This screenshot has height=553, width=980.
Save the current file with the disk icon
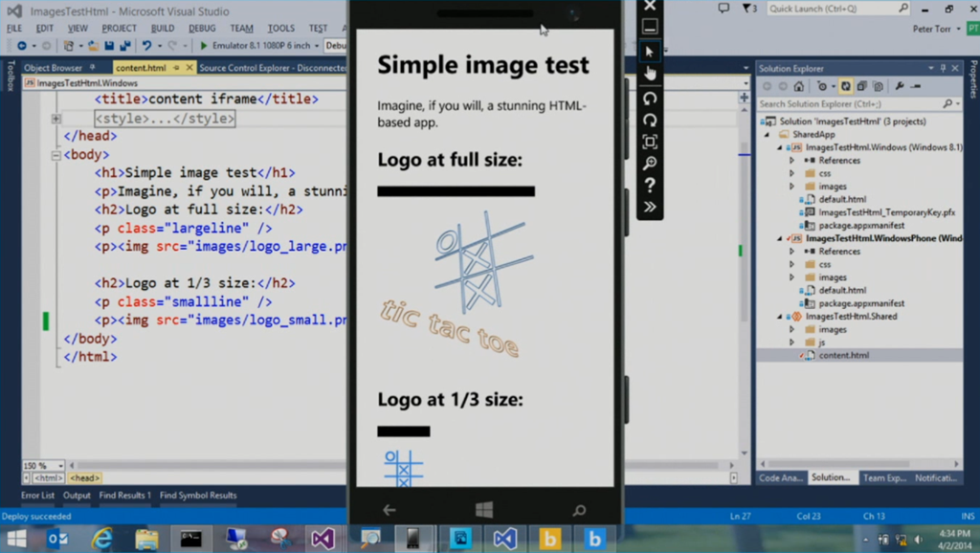[x=109, y=46]
